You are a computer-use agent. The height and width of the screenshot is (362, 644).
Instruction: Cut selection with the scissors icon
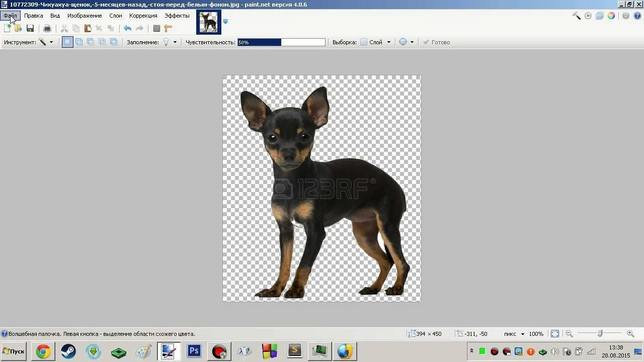(64, 29)
